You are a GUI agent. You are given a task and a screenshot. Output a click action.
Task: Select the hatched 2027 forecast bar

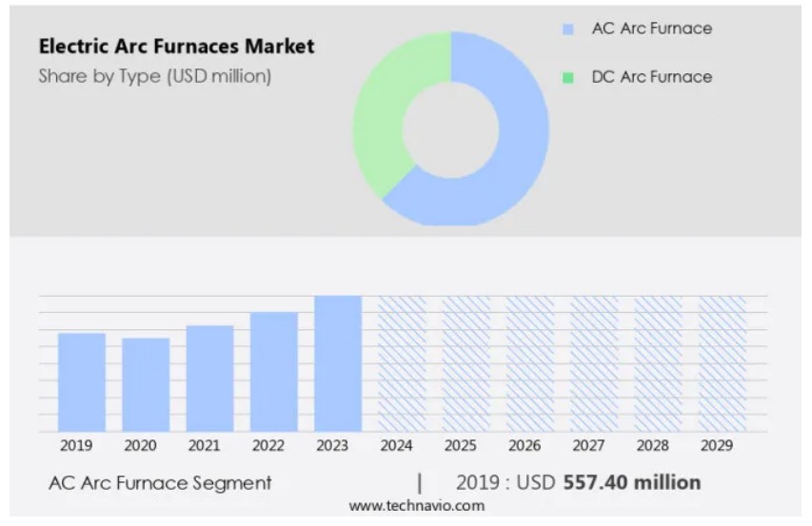click(594, 363)
